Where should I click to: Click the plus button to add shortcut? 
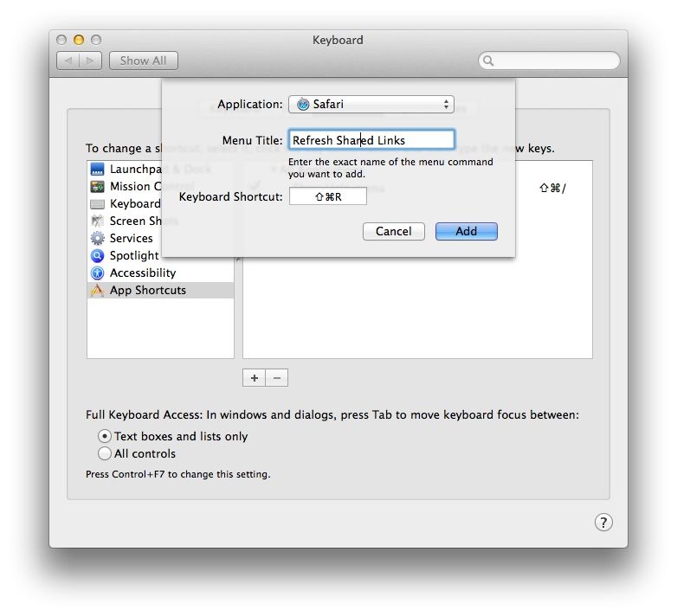255,378
